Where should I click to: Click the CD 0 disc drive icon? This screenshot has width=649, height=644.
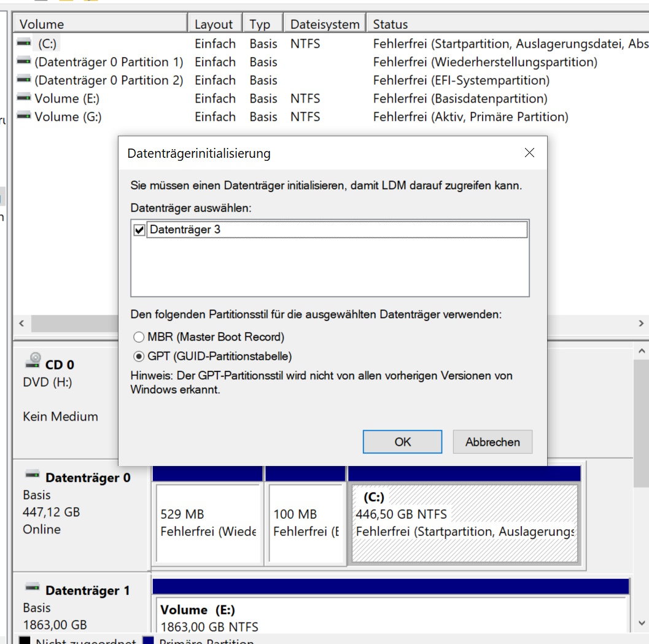(33, 360)
